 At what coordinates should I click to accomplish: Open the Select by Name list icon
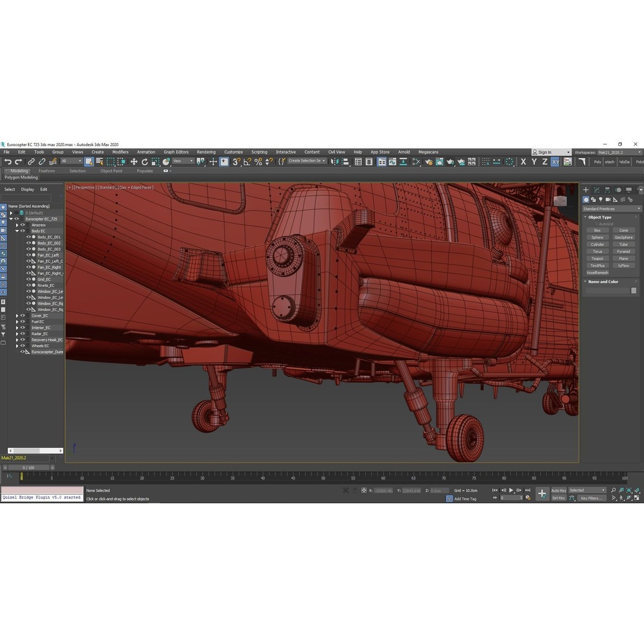point(100,162)
